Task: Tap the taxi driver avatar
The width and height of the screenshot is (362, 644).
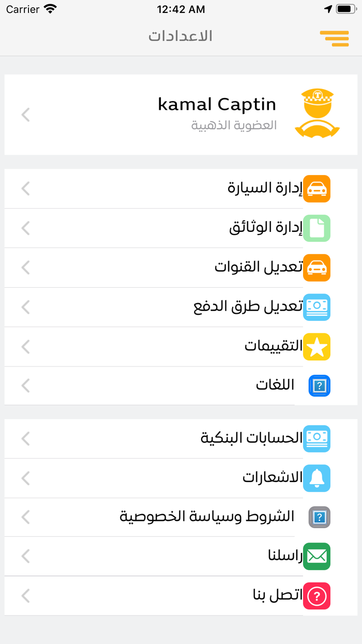Action: tap(317, 113)
